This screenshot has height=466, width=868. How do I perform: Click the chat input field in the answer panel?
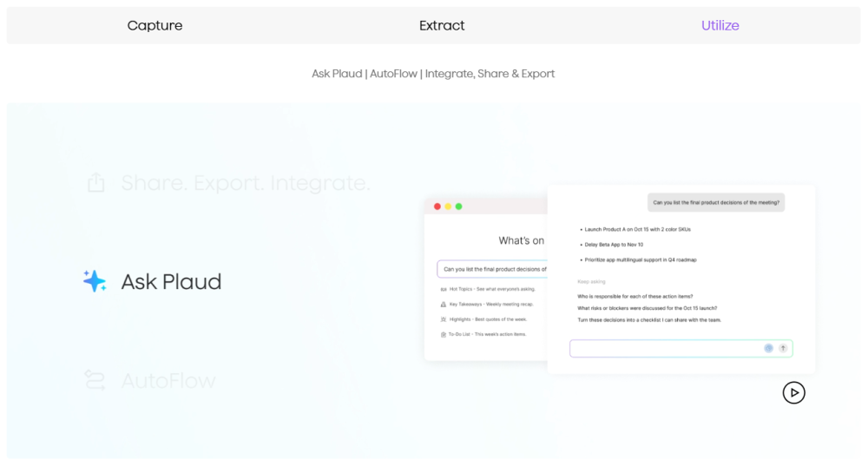pos(681,348)
